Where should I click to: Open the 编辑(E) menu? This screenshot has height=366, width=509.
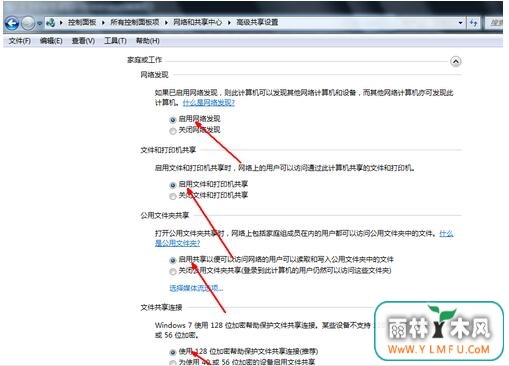click(x=51, y=41)
